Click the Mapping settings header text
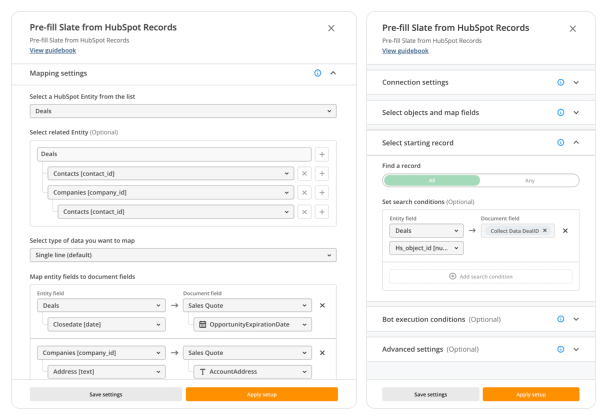The height and width of the screenshot is (420, 608). point(58,73)
